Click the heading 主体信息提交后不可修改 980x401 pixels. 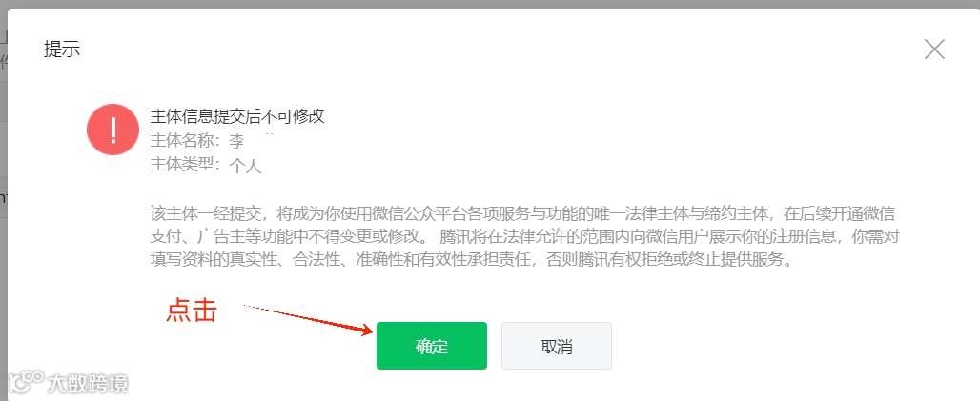tap(237, 116)
